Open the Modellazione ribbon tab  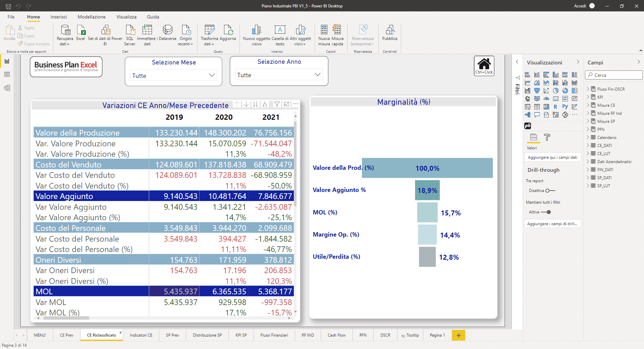92,17
